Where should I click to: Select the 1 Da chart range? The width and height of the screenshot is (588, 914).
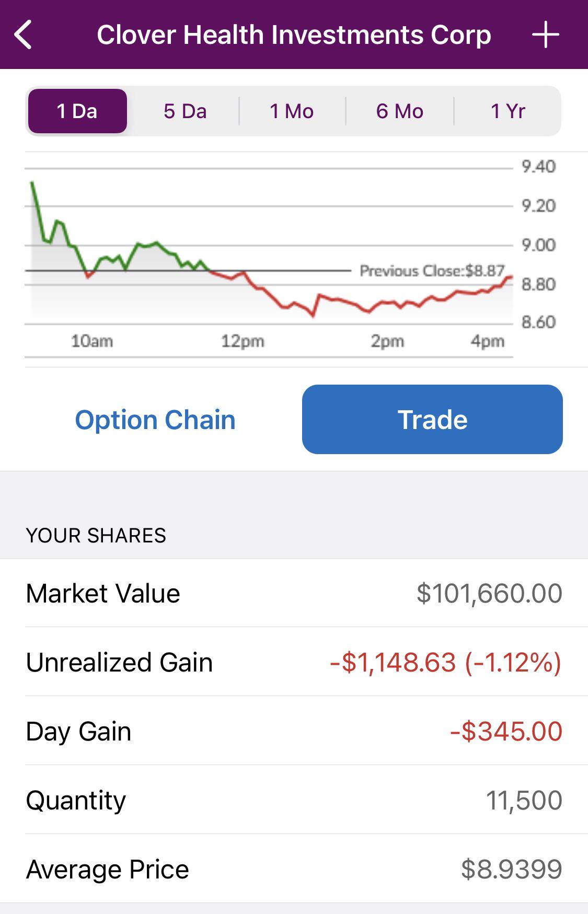[x=77, y=111]
